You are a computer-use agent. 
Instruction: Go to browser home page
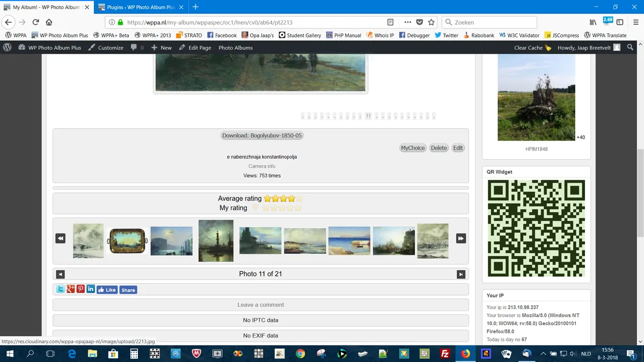pos(49,23)
